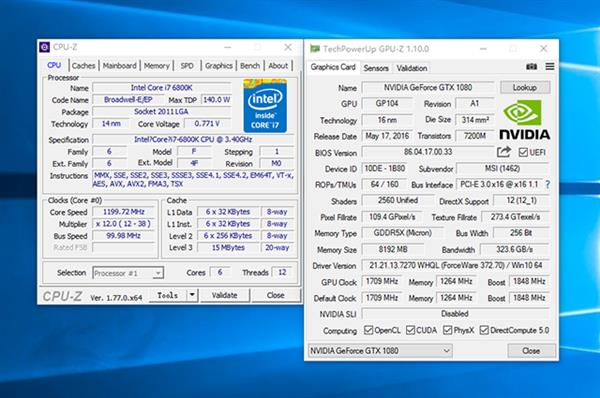Toggle the UEFI checkbox
The image size is (600, 398).
tap(523, 152)
